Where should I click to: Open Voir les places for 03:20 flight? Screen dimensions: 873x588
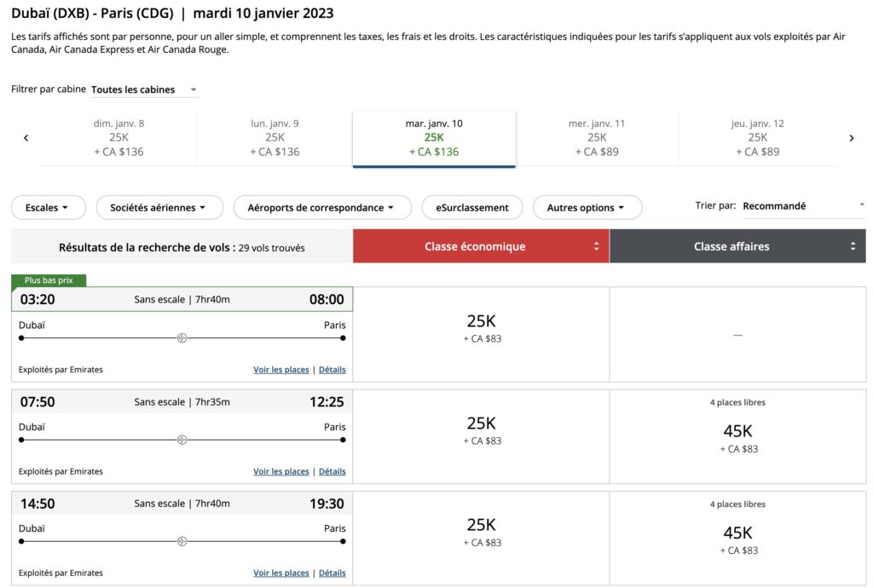click(x=280, y=370)
